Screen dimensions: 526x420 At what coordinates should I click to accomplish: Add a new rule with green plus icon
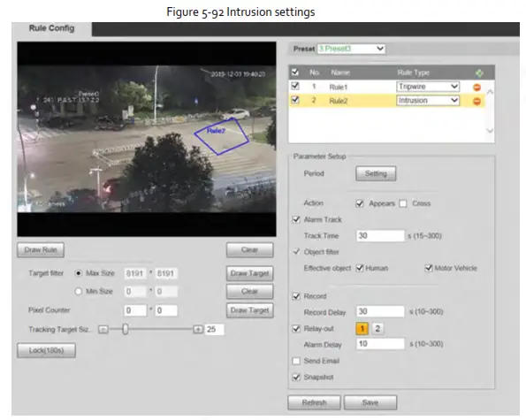pos(479,73)
